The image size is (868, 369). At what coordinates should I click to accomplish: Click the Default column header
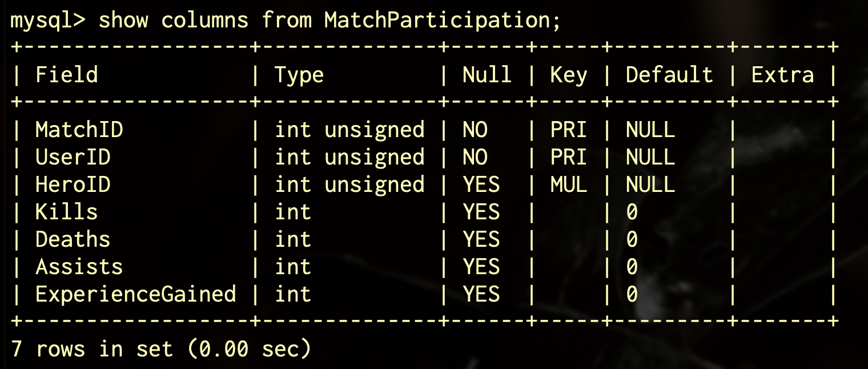coord(669,75)
